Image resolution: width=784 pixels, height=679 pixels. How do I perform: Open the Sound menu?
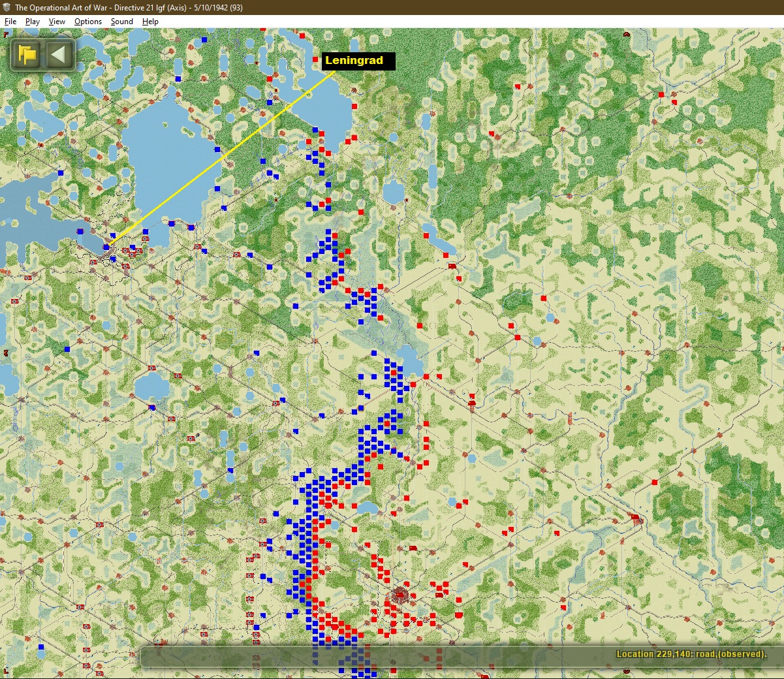point(122,22)
